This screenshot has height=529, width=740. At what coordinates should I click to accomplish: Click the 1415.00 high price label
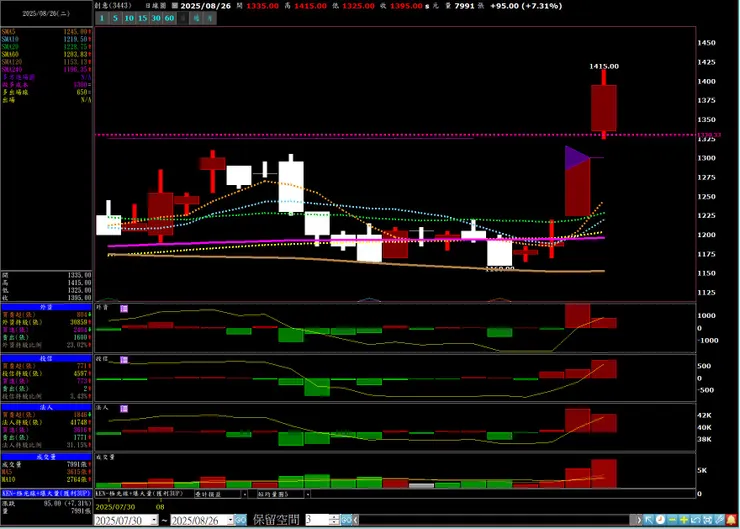(604, 67)
